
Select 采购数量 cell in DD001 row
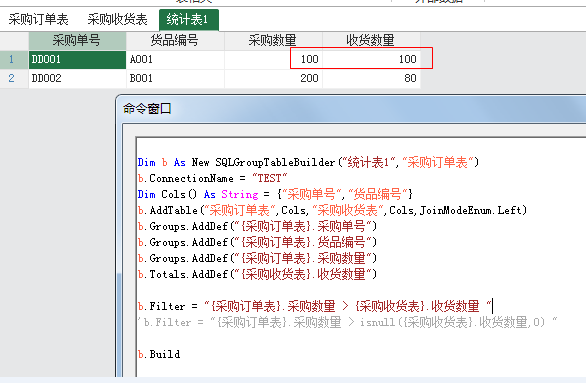coord(273,59)
